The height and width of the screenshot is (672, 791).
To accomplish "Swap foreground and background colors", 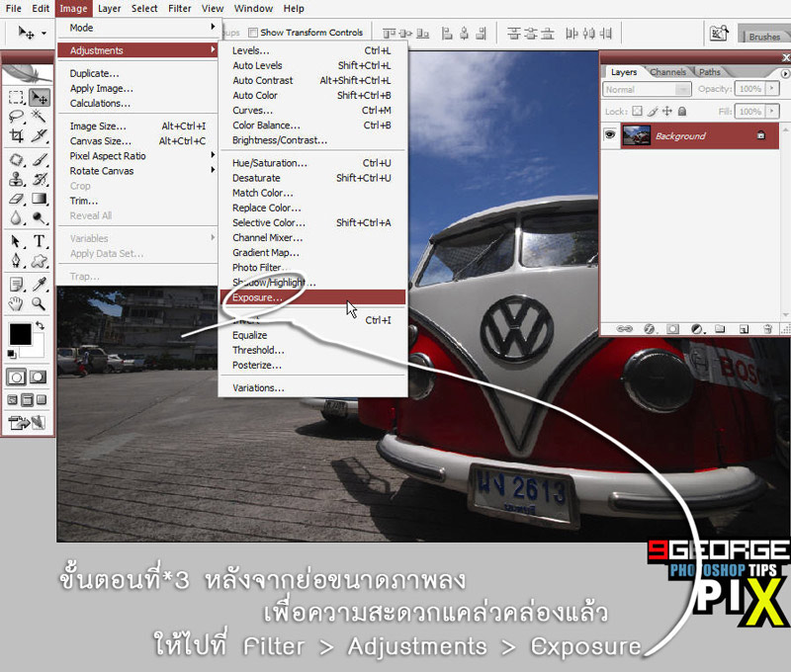I will point(40,326).
